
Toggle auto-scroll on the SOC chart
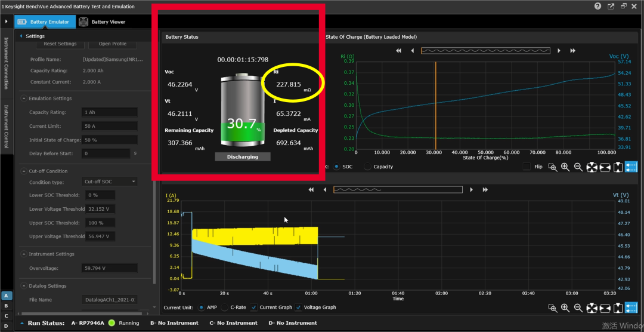631,167
